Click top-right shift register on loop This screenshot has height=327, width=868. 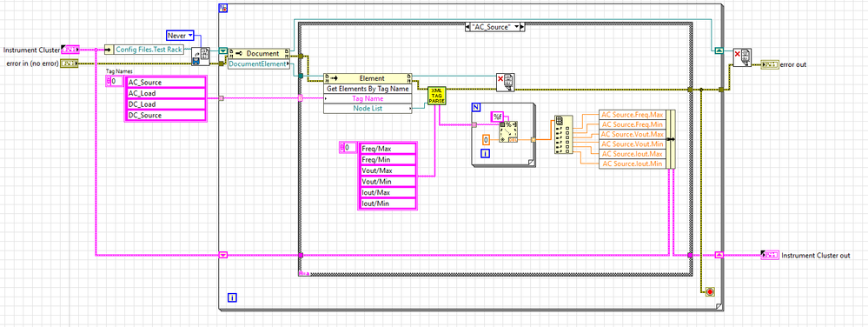(x=719, y=50)
